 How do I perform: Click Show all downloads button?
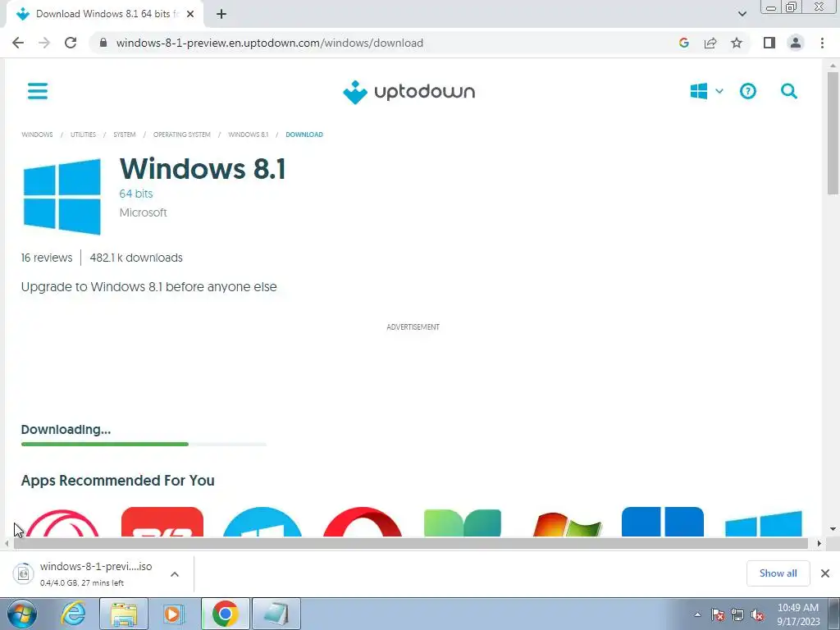(x=778, y=573)
